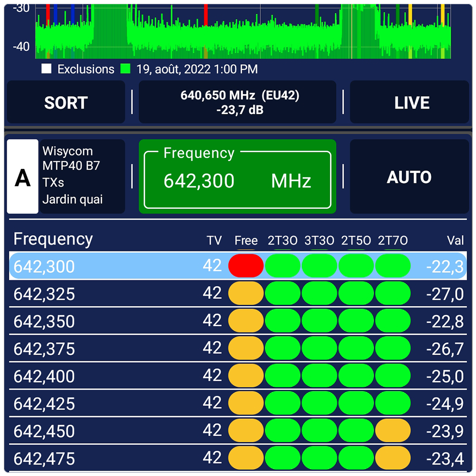
Task: Click the green 2T70 indicator for 642,425
Action: point(393,403)
